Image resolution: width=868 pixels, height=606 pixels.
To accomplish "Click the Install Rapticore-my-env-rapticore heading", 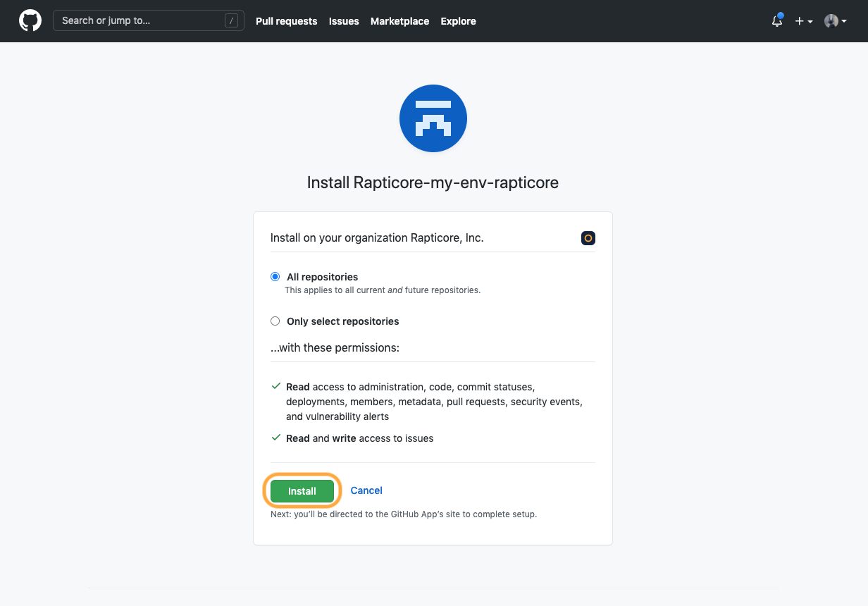I will [x=433, y=183].
